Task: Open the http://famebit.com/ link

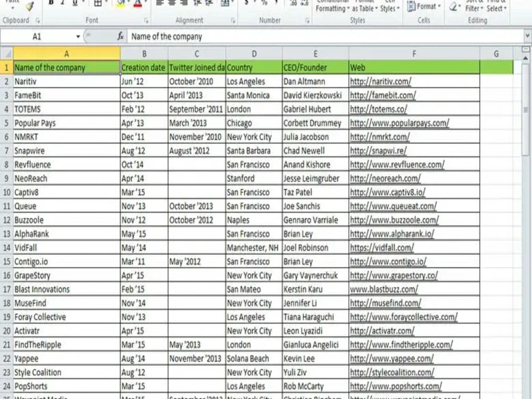Action: [383, 95]
